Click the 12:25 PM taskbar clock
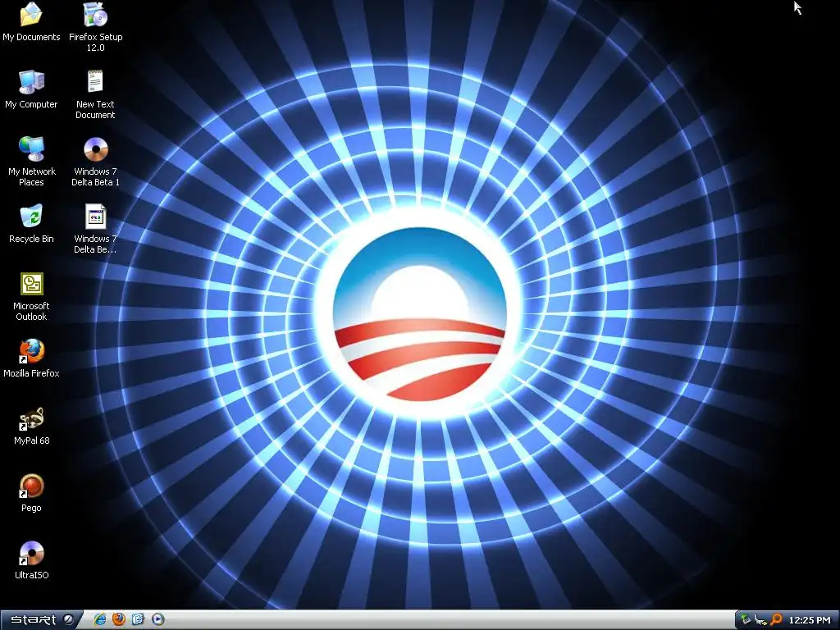This screenshot has width=840, height=630. 810,620
